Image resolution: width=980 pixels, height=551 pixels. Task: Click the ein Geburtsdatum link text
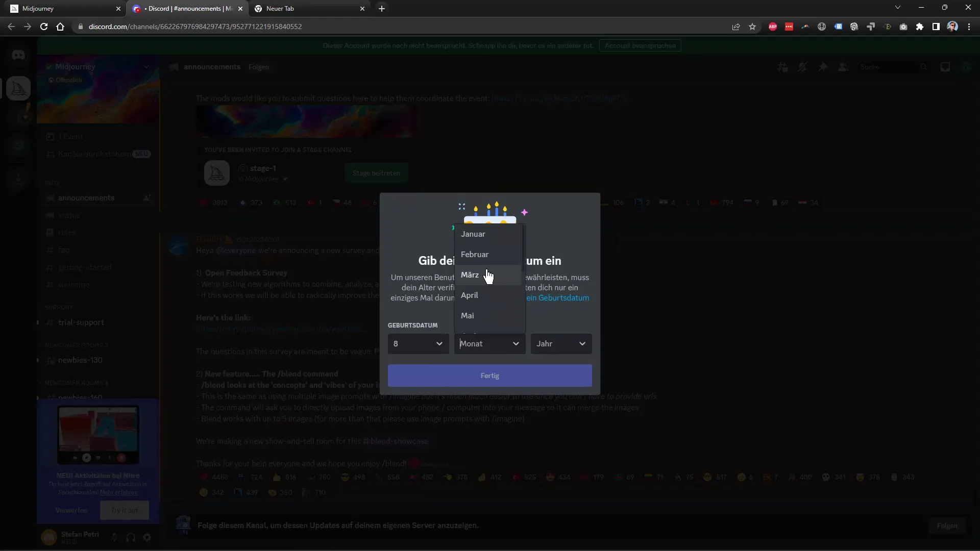[x=557, y=298]
